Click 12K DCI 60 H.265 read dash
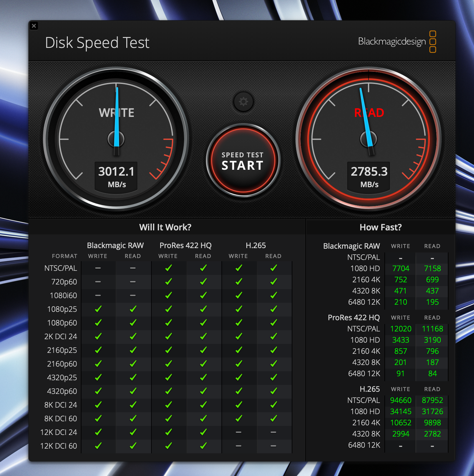Screen dimensions: 474x476 (x=273, y=446)
